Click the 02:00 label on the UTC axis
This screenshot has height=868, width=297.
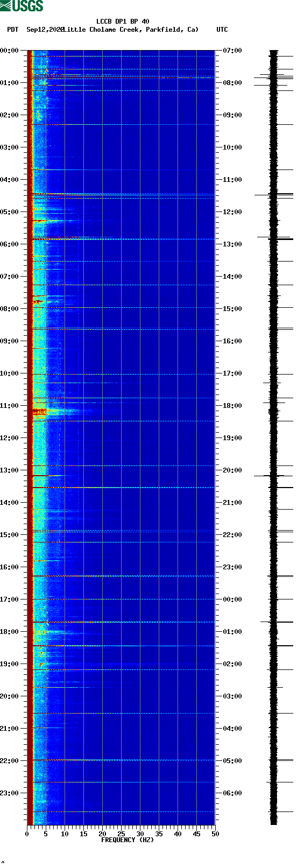[232, 664]
